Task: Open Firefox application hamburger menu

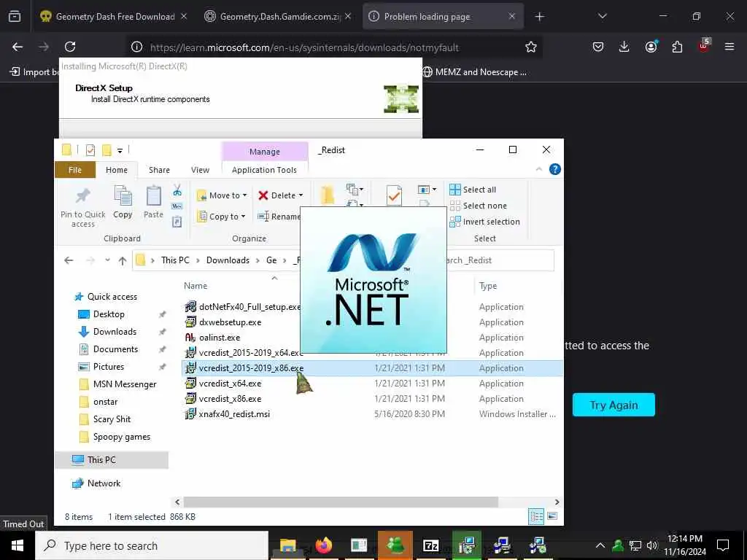Action: pyautogui.click(x=729, y=47)
